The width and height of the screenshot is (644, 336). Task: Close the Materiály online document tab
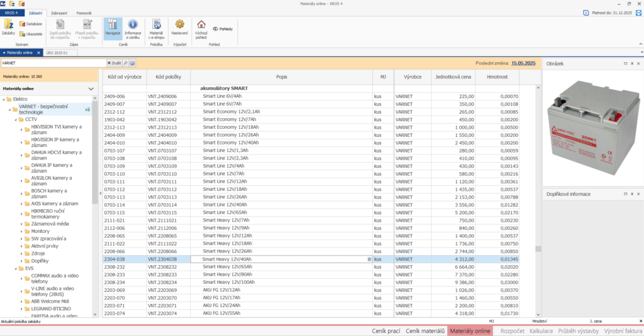click(38, 53)
